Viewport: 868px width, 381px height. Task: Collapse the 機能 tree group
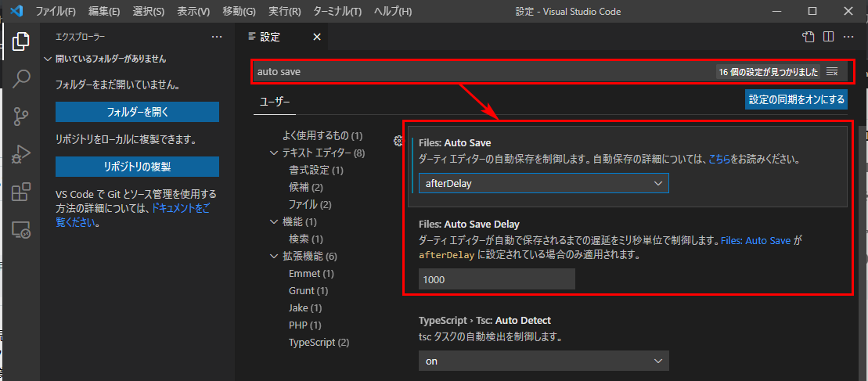tap(273, 221)
